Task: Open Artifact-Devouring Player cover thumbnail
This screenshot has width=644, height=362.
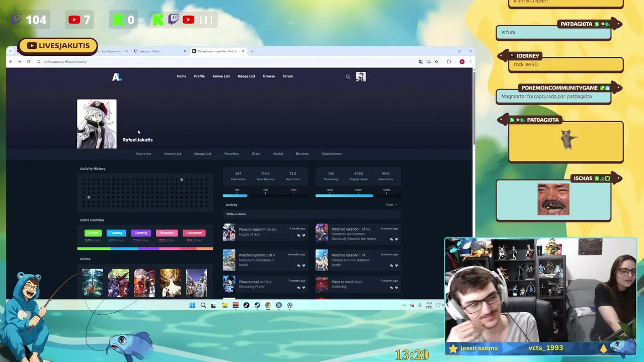Action: pos(229,284)
